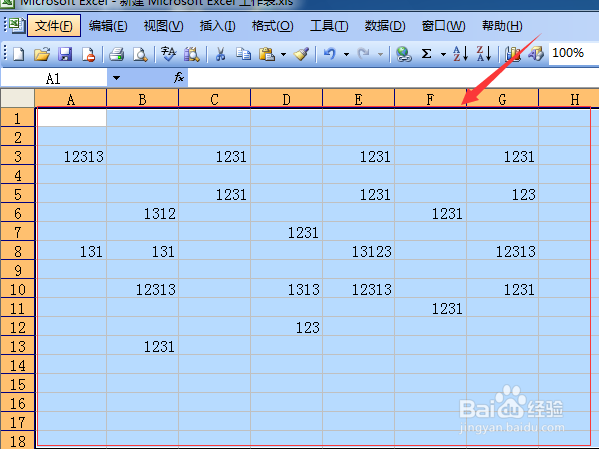Open the Name Box dropdown arrow
The image size is (599, 449).
(x=116, y=78)
